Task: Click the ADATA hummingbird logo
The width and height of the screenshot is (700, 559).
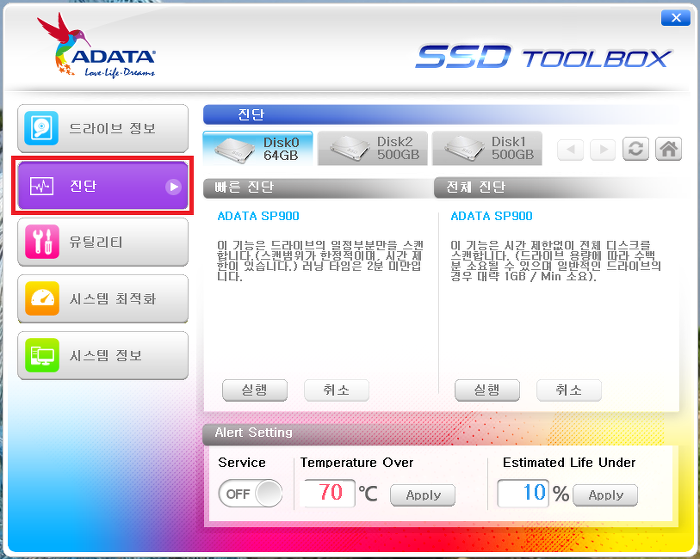Action: tap(96, 46)
